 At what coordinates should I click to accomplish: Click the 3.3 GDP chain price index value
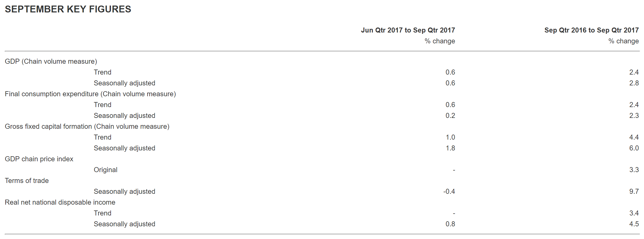(634, 170)
